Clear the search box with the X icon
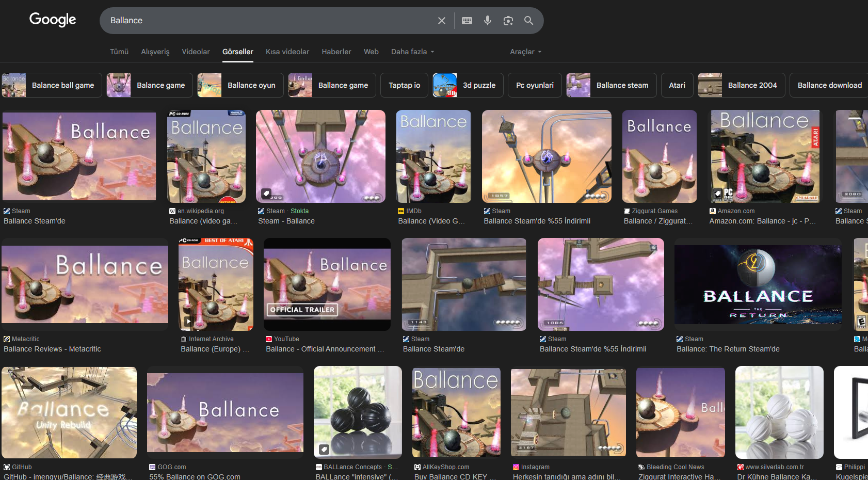The image size is (868, 480). pos(442,21)
